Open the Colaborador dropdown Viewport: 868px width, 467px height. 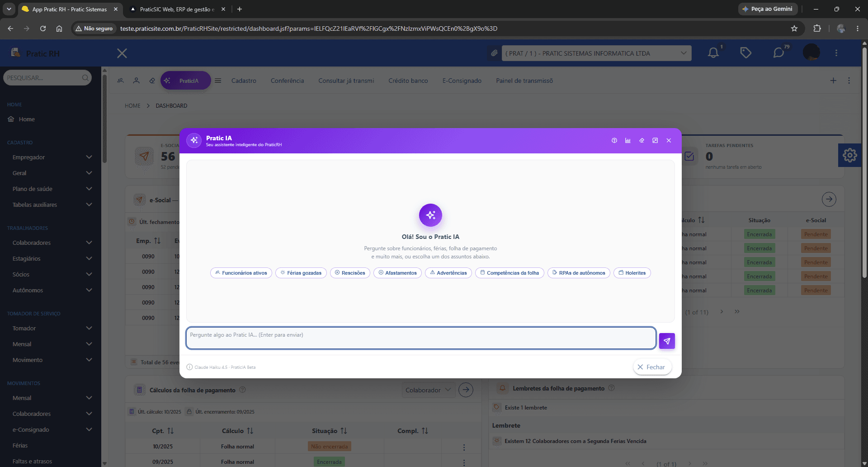(x=428, y=390)
